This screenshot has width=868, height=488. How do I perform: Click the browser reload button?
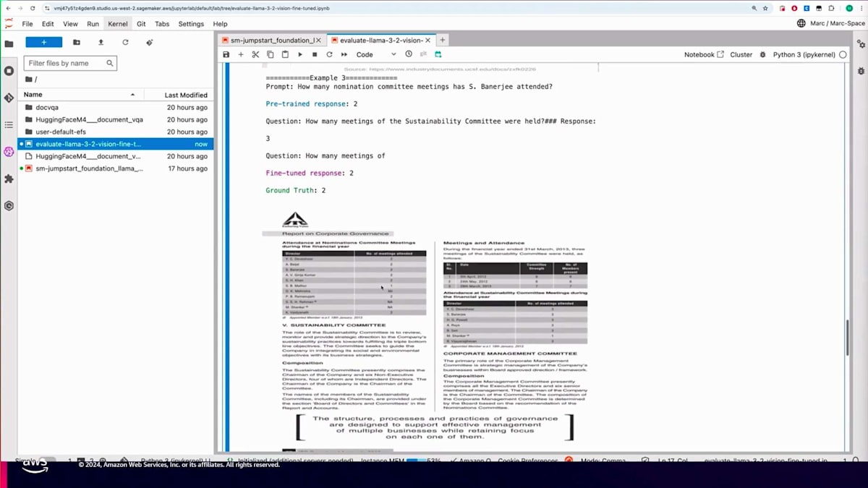click(x=33, y=8)
